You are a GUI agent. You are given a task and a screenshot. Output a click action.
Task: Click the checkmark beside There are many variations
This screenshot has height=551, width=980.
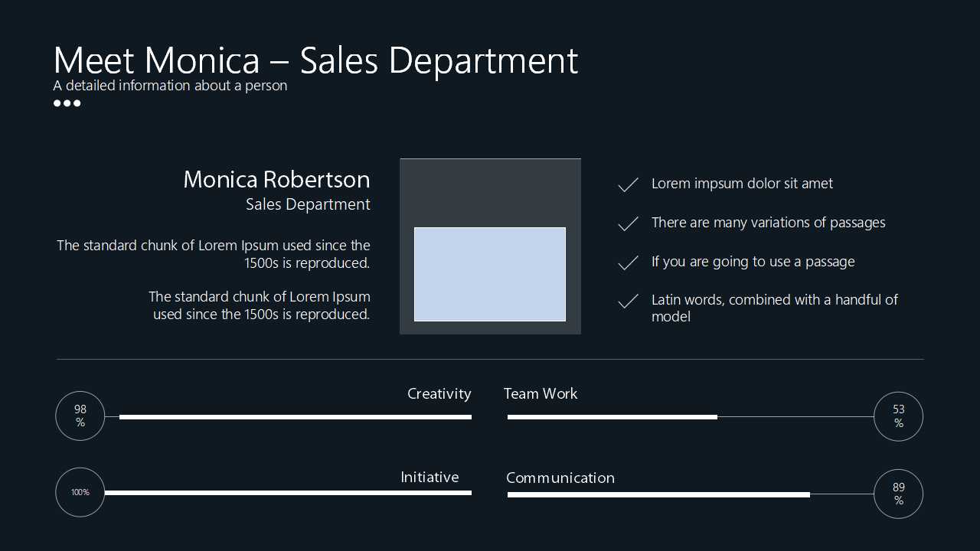(x=628, y=223)
